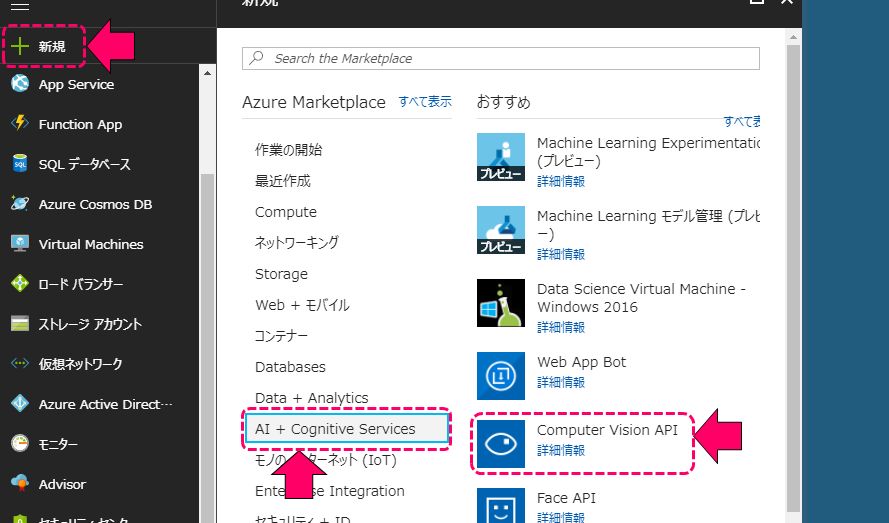The width and height of the screenshot is (889, 523).
Task: Select AI + Cognitive Services category
Action: (x=346, y=429)
